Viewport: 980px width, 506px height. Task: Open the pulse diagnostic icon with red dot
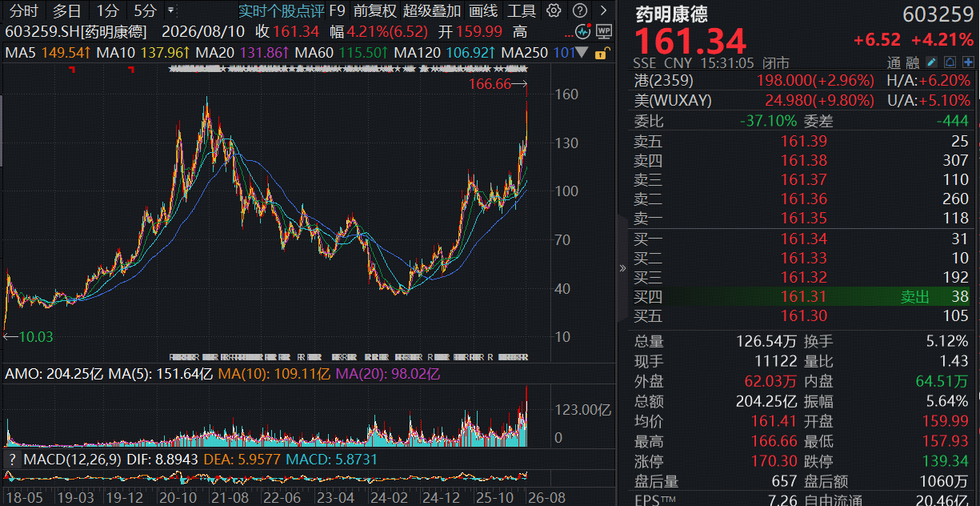(585, 32)
